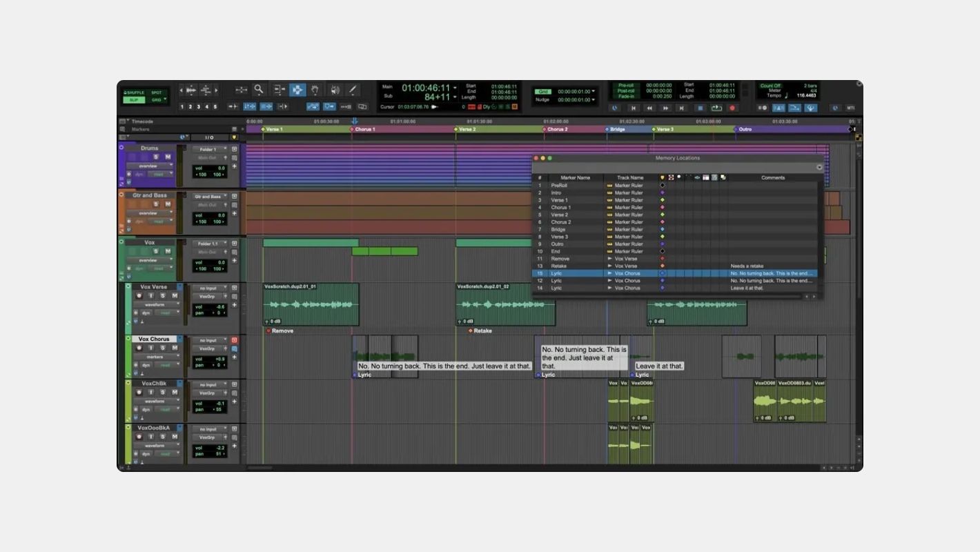Select the Pencil tool
This screenshot has height=552, width=980.
click(x=353, y=90)
